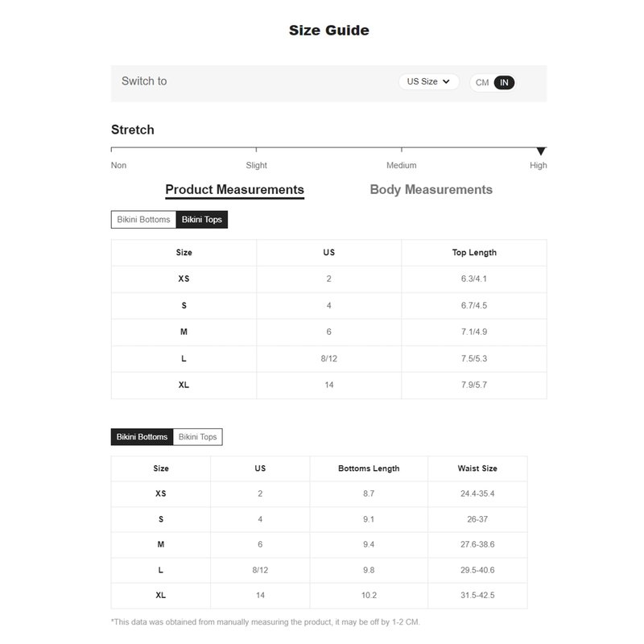
Task: Click the 7.9/5.7 top length cell
Action: pos(474,385)
